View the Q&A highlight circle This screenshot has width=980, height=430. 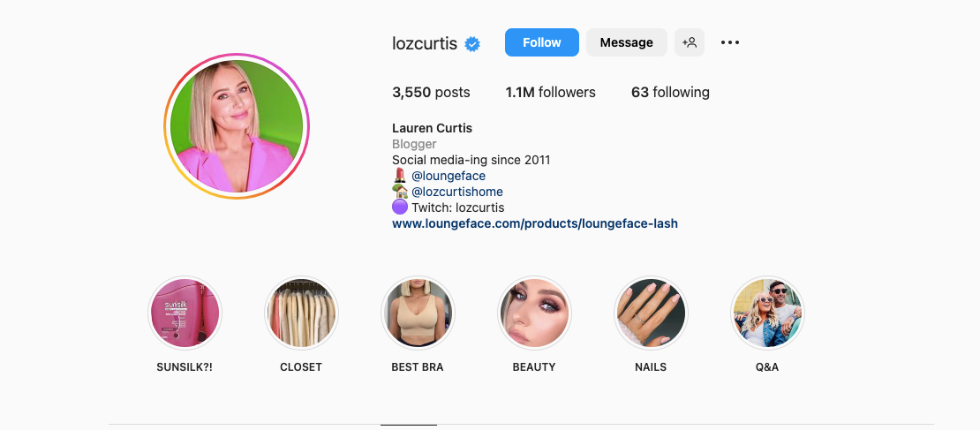pyautogui.click(x=767, y=313)
